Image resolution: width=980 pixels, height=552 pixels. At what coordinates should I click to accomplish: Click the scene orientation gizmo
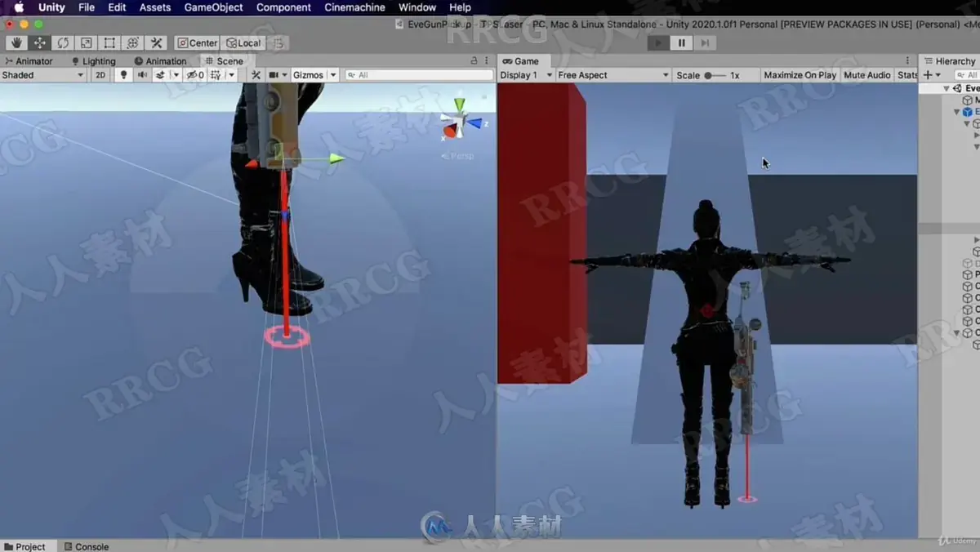(x=461, y=122)
